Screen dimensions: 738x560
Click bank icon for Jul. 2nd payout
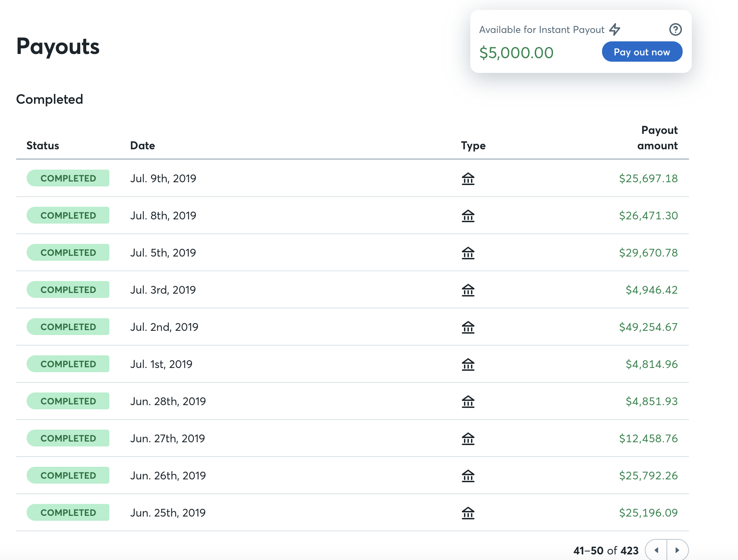(x=468, y=327)
